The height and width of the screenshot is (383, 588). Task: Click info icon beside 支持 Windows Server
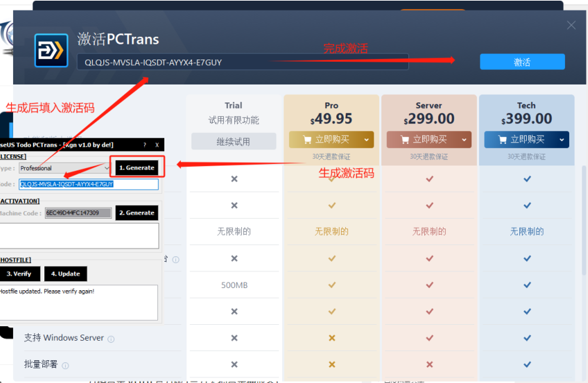click(x=111, y=339)
